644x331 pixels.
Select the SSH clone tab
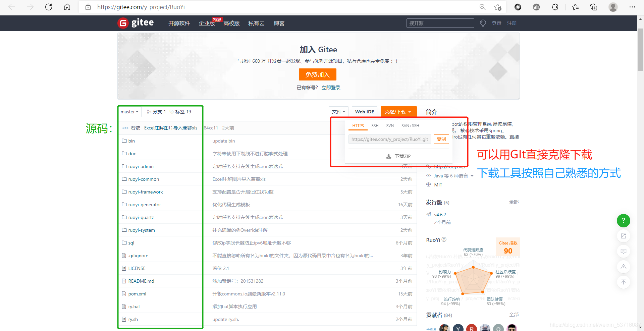(375, 126)
